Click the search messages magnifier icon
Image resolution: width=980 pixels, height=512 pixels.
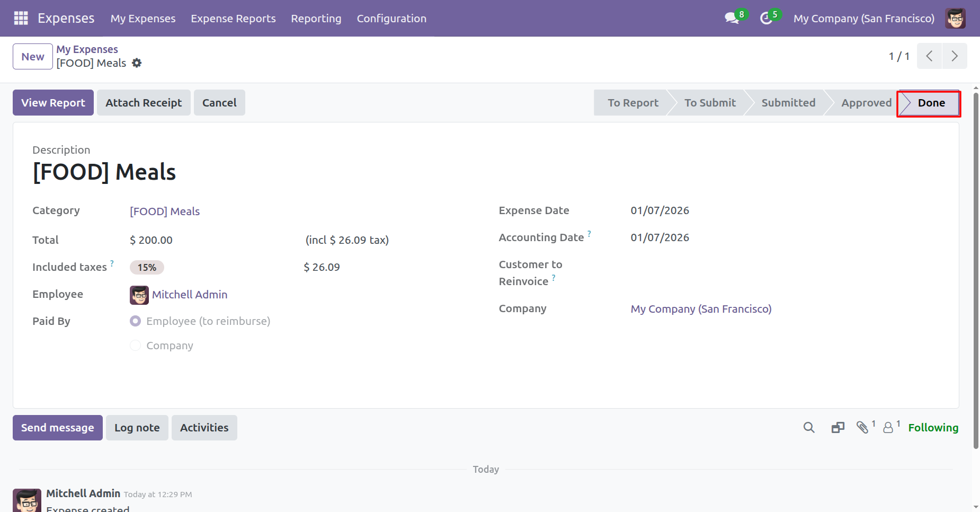click(808, 427)
